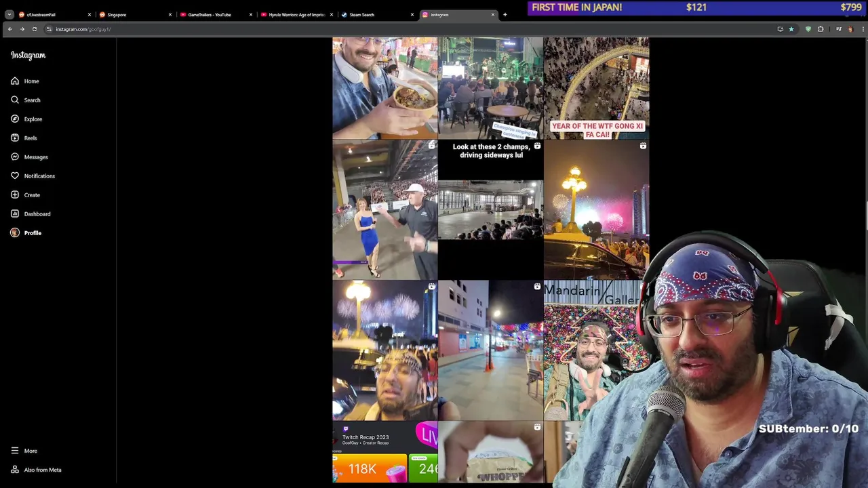
Task: Go forward in browser history
Action: tap(22, 29)
